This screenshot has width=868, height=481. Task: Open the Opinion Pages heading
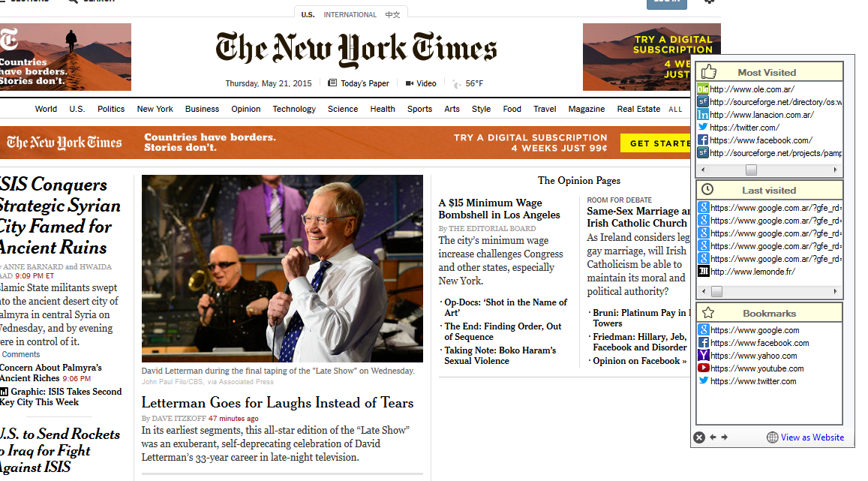pyautogui.click(x=579, y=180)
